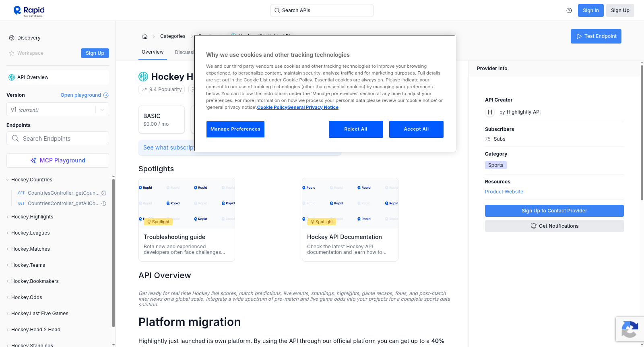Reject All cookies
The image size is (644, 347).
click(x=356, y=129)
